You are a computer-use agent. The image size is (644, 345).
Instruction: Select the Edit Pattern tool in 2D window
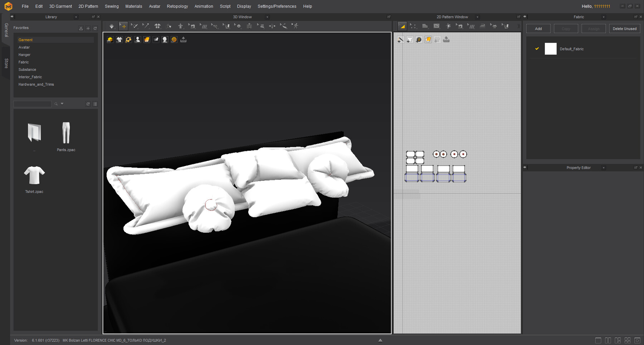tap(414, 26)
